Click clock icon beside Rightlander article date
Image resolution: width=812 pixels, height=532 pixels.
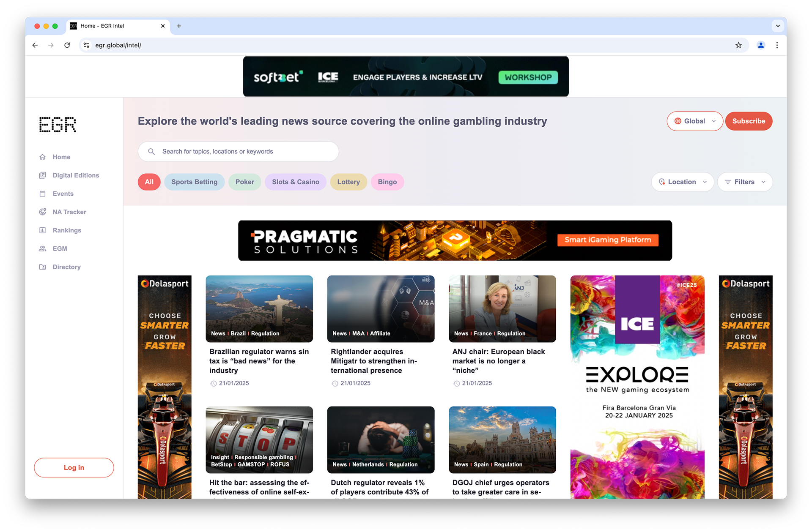tap(335, 383)
